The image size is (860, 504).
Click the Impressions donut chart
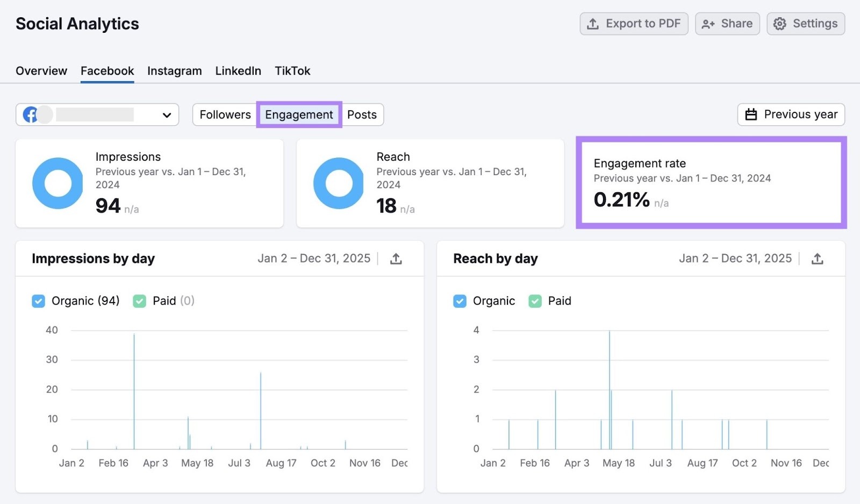(x=57, y=183)
